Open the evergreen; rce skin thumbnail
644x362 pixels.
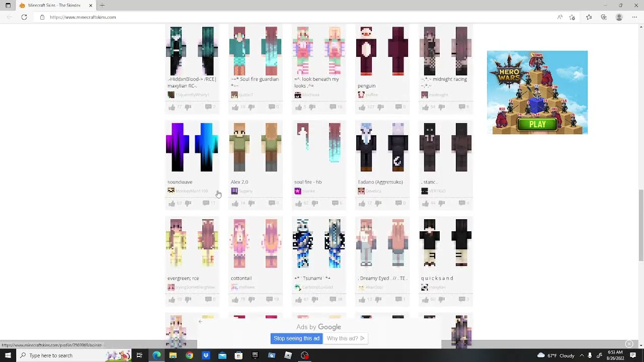[x=192, y=243]
